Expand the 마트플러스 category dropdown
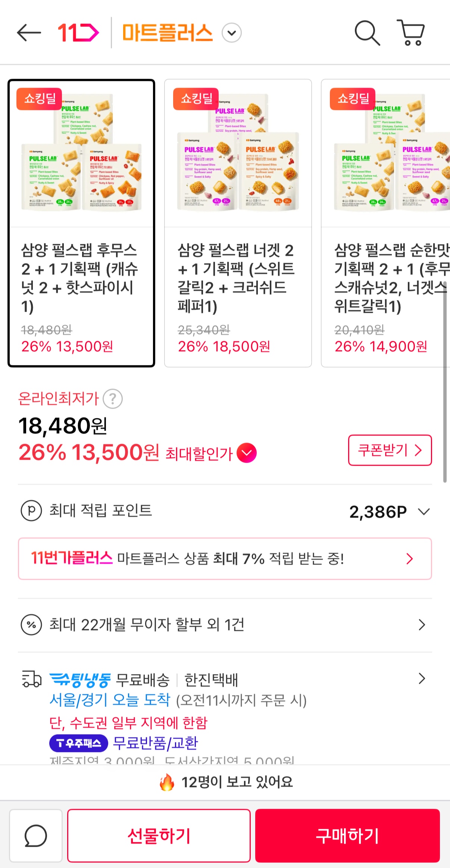The width and height of the screenshot is (450, 868). pos(232,33)
